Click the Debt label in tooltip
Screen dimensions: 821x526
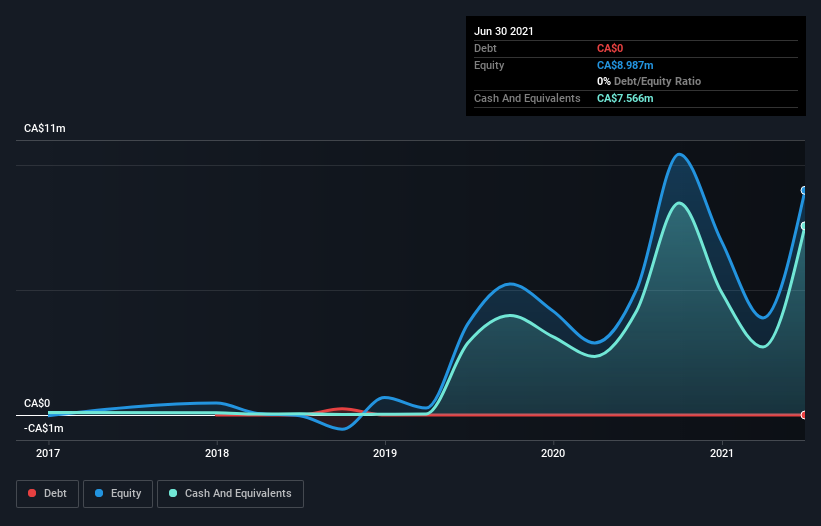coord(485,48)
